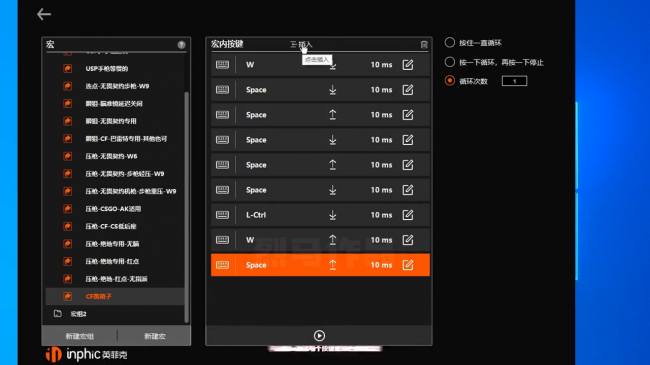Edit the W key-down row at top
650x365 pixels.
pyautogui.click(x=408, y=65)
